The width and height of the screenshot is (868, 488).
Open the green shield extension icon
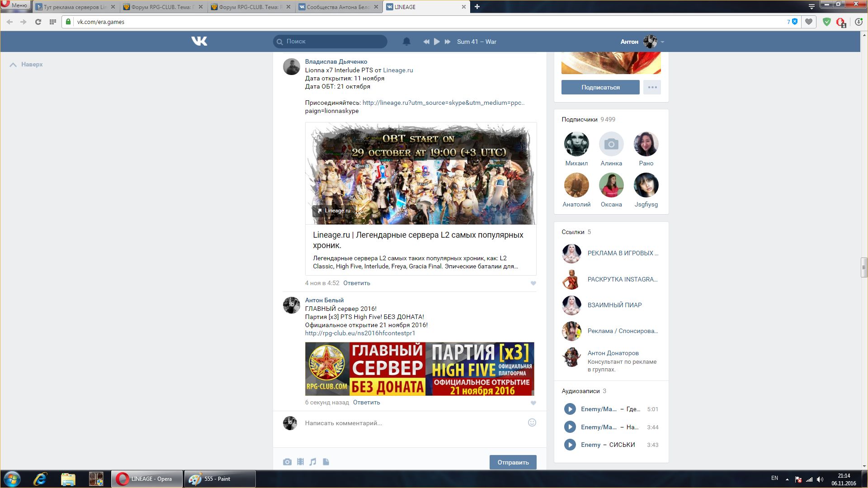(x=826, y=22)
